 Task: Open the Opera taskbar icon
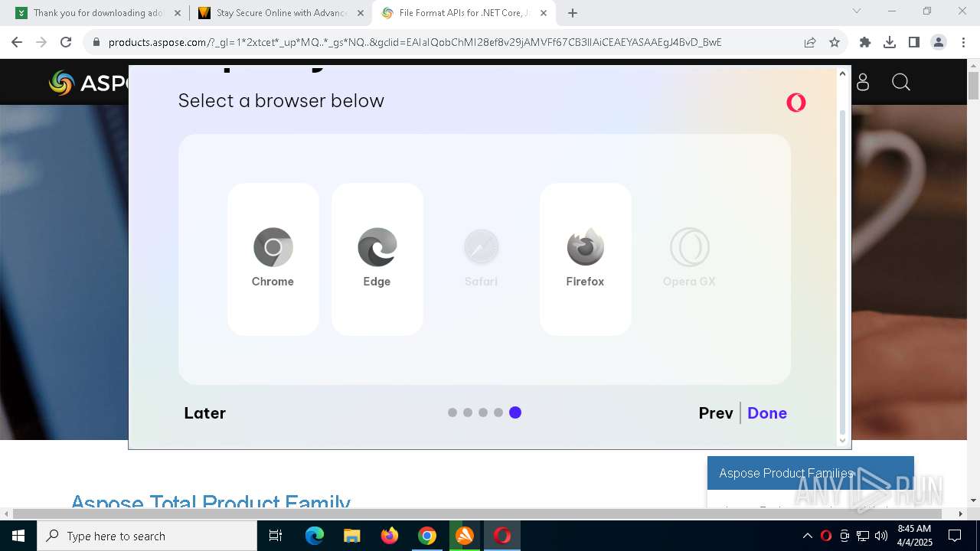(502, 536)
